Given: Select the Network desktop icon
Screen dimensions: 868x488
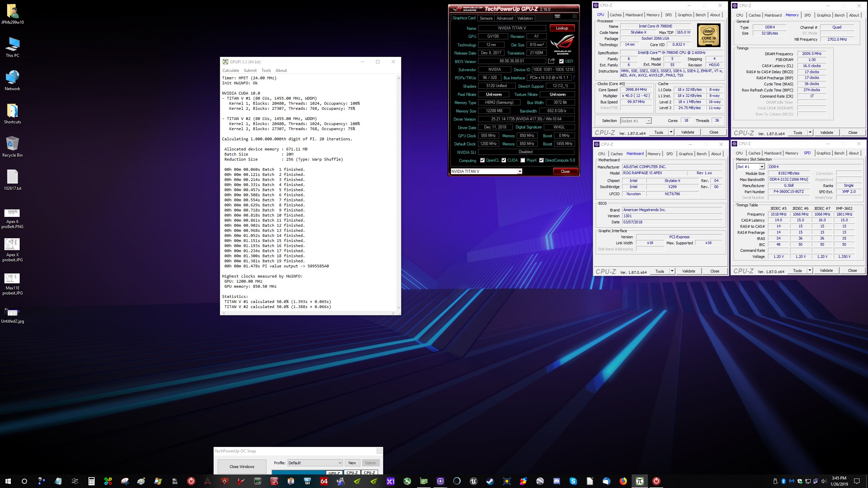Looking at the screenshot, I should click(x=13, y=80).
